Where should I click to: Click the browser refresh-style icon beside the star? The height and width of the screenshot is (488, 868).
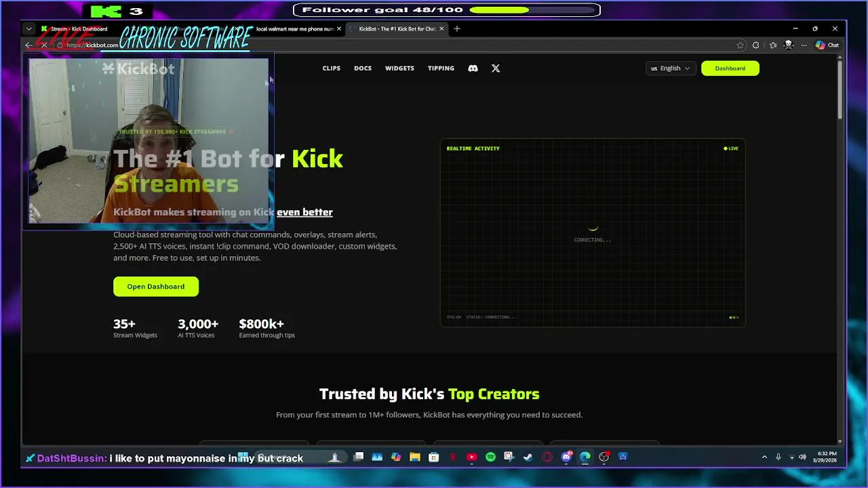756,45
